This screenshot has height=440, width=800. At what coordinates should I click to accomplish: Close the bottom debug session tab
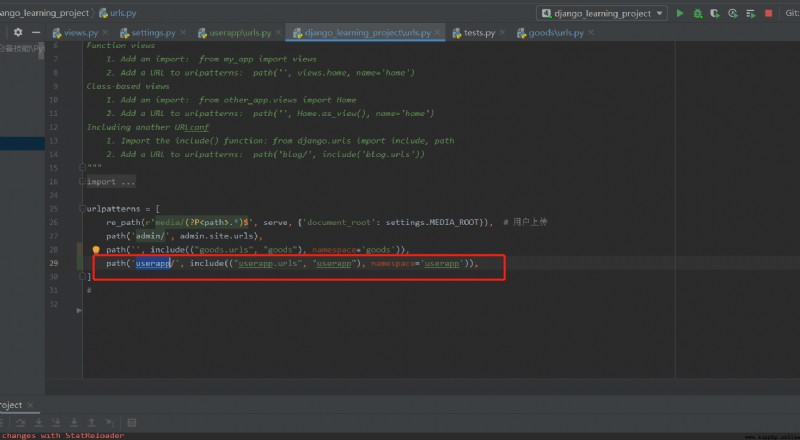(30, 405)
